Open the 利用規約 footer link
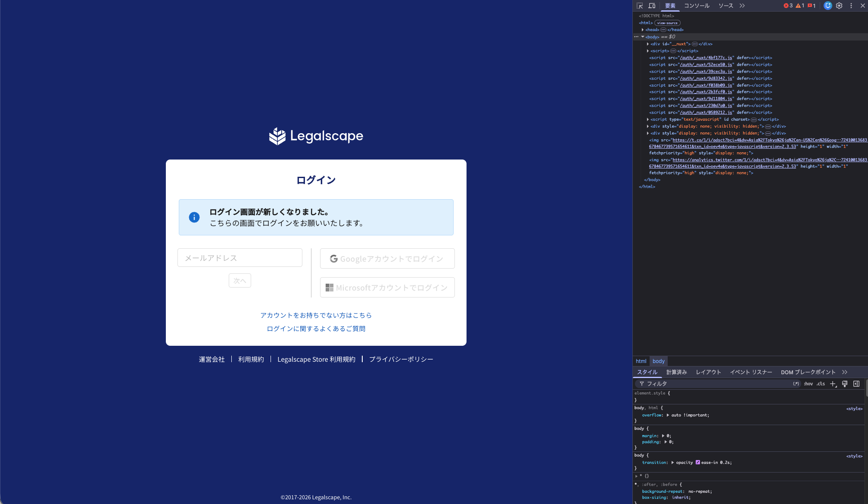Screen dimensions: 868x504 251,359
